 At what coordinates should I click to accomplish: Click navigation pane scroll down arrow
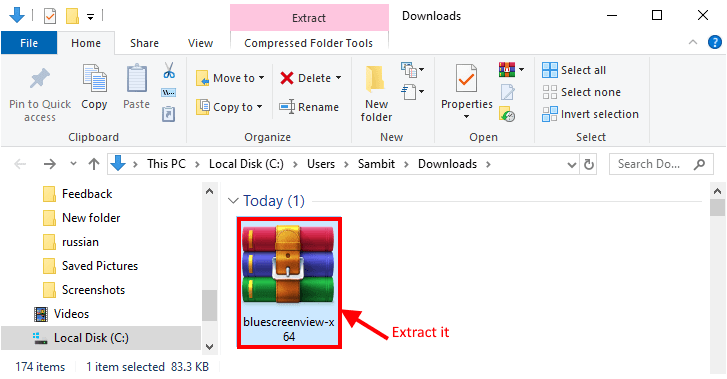[210, 347]
